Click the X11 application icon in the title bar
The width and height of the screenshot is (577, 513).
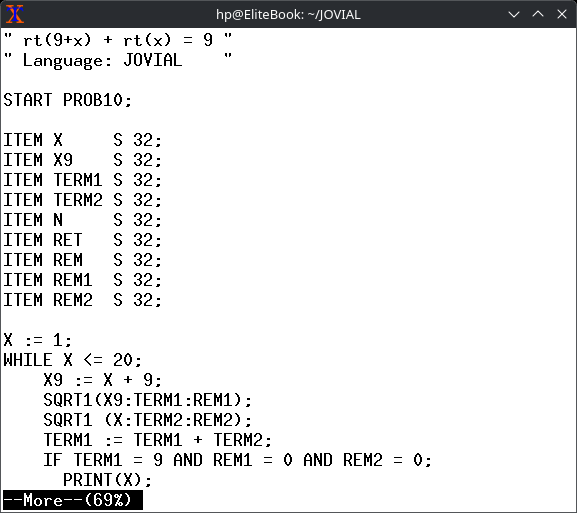[15, 14]
